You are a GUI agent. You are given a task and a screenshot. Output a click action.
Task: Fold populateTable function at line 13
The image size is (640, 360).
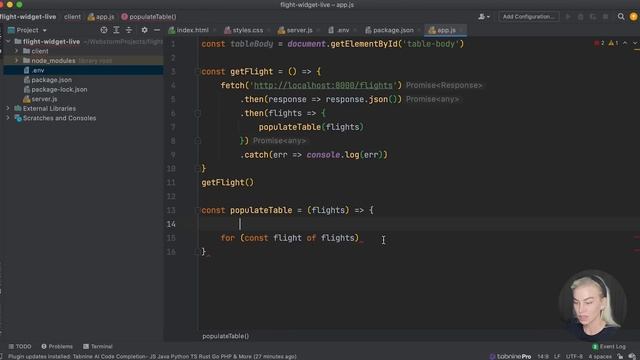pos(198,210)
